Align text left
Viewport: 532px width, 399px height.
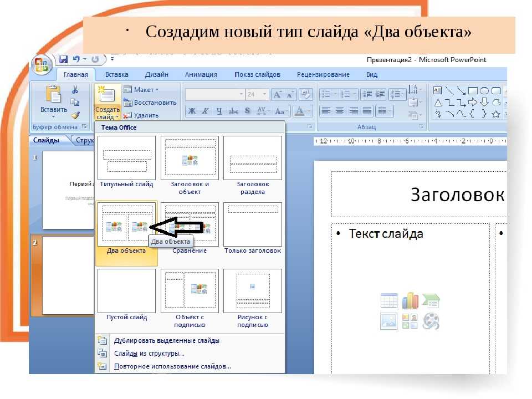(326, 111)
